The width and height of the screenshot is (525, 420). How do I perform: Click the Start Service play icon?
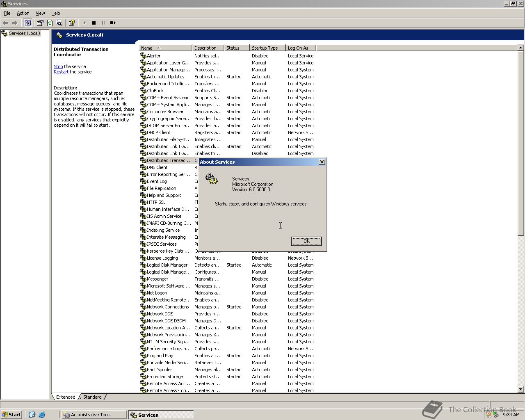[84, 23]
